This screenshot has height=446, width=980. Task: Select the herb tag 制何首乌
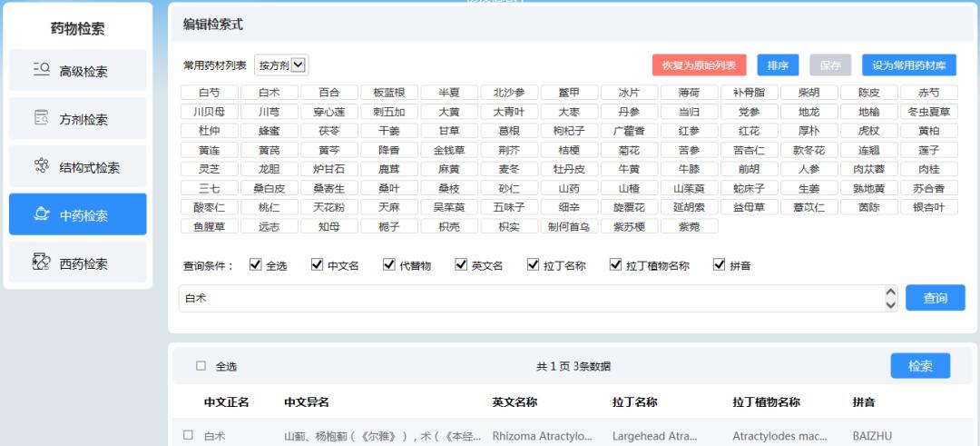click(569, 226)
